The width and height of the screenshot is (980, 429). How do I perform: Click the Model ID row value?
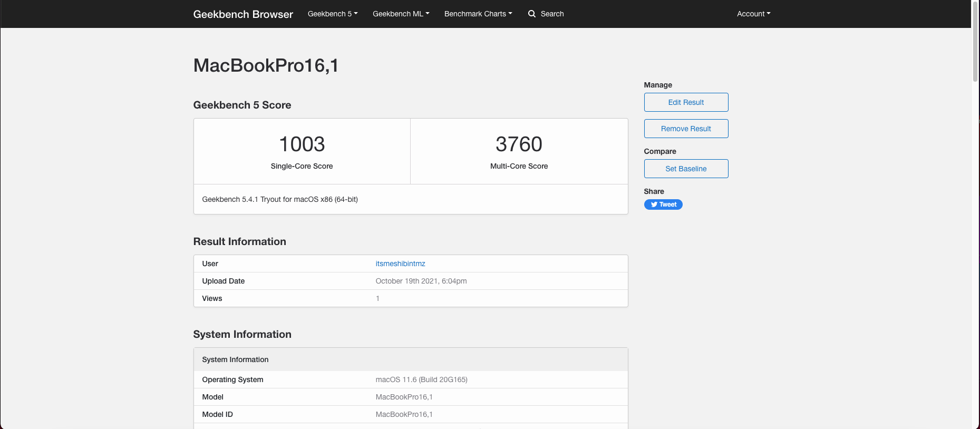pos(404,414)
